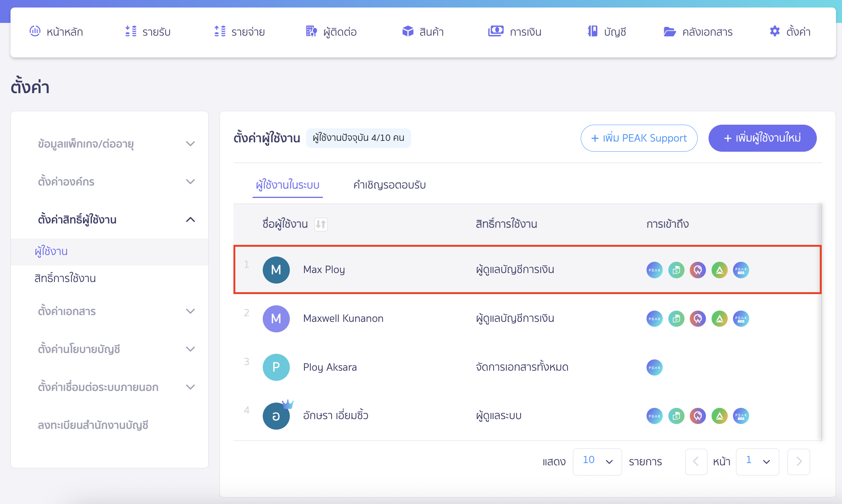The width and height of the screenshot is (842, 504).
Task: Click the PEAK Tax icon in Maxwell Kunanon row
Action: point(741,319)
